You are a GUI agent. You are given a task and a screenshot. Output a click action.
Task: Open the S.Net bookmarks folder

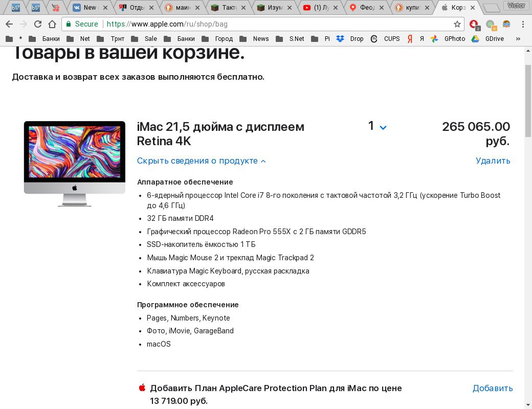290,39
